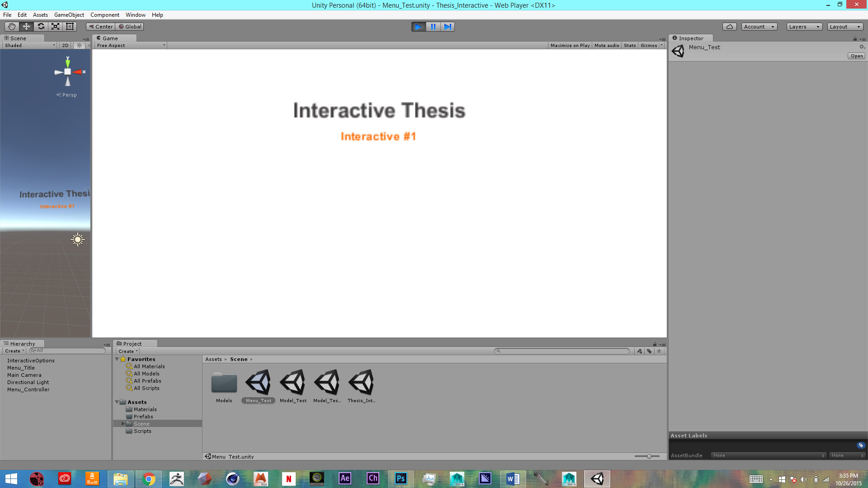
Task: Open the GameObject menu
Action: [69, 15]
